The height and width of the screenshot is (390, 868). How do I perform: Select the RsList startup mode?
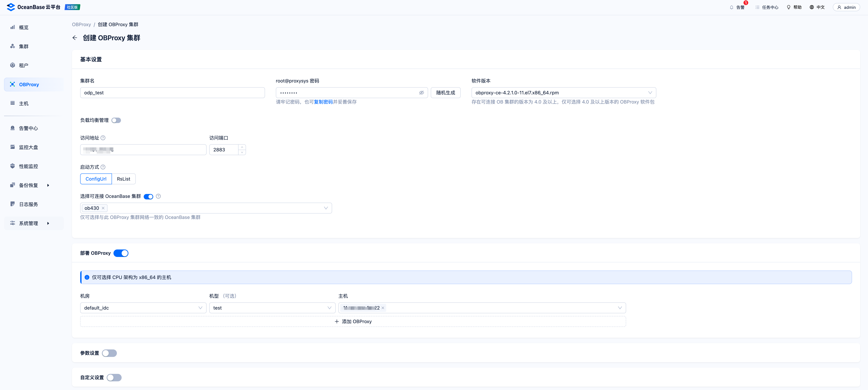124,179
